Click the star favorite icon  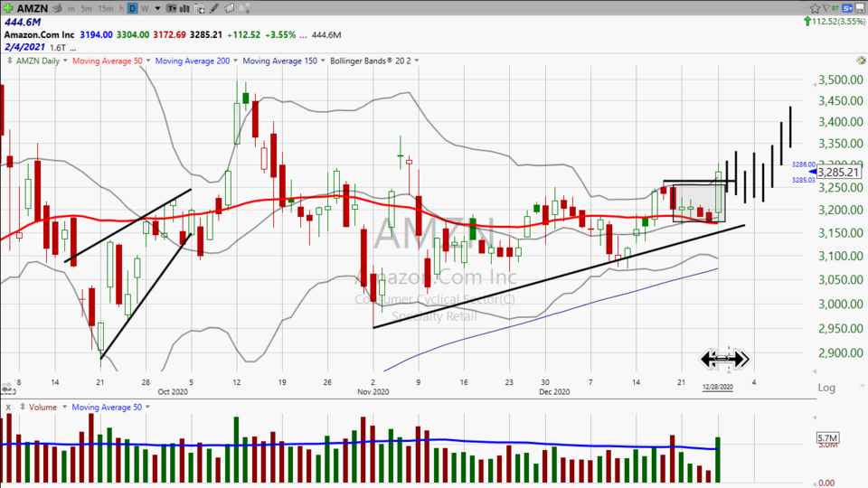(x=815, y=8)
